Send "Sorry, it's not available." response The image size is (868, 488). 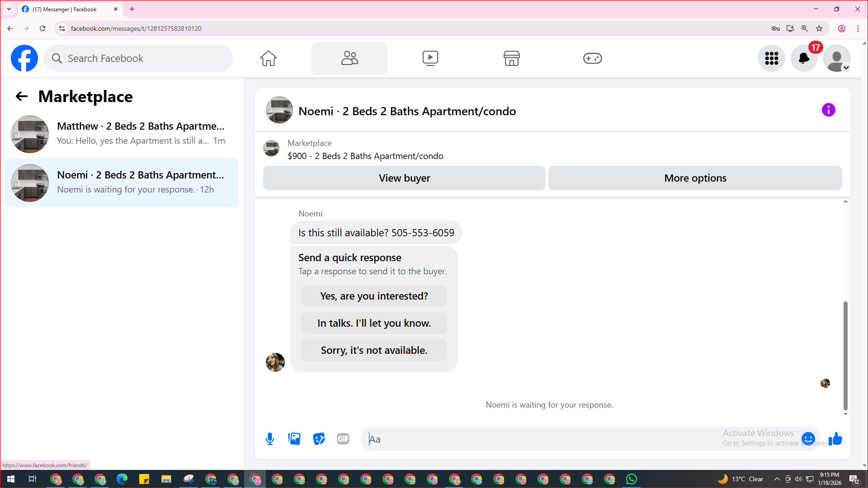[x=374, y=350]
